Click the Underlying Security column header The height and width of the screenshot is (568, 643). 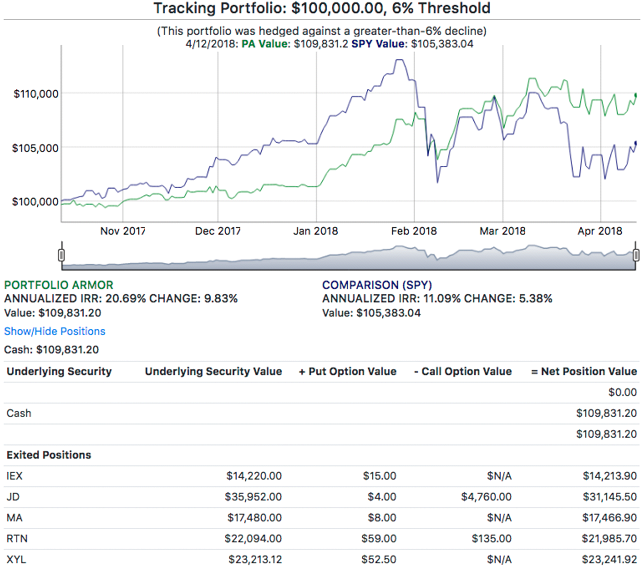tap(59, 371)
